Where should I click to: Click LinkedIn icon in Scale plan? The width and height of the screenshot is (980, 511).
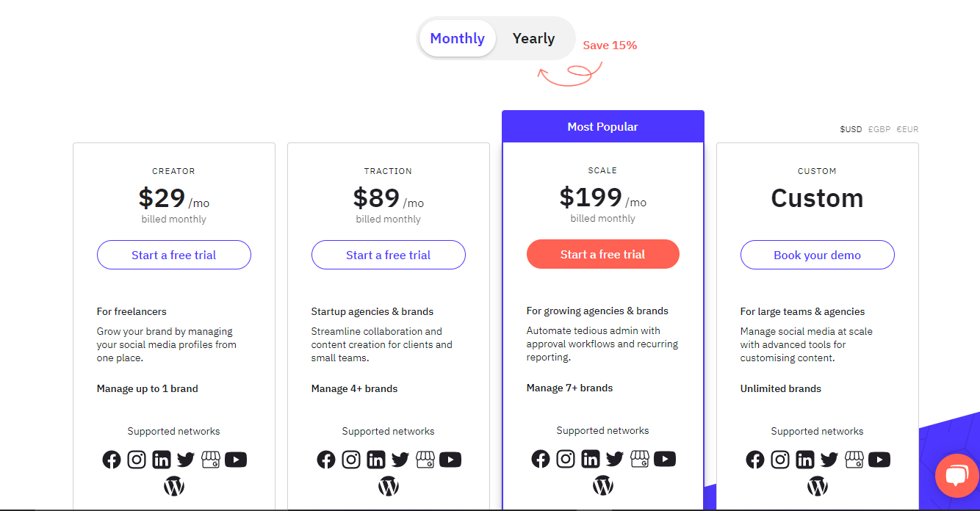point(590,460)
